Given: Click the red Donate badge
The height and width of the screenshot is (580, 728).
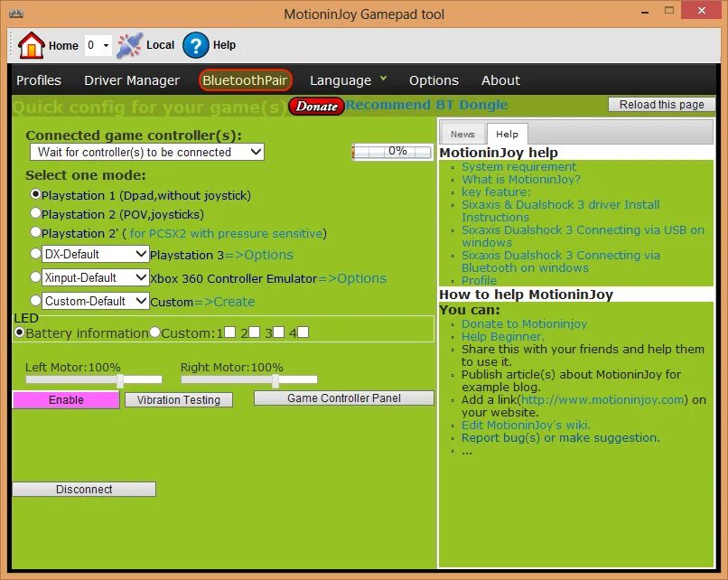Looking at the screenshot, I should [x=316, y=107].
